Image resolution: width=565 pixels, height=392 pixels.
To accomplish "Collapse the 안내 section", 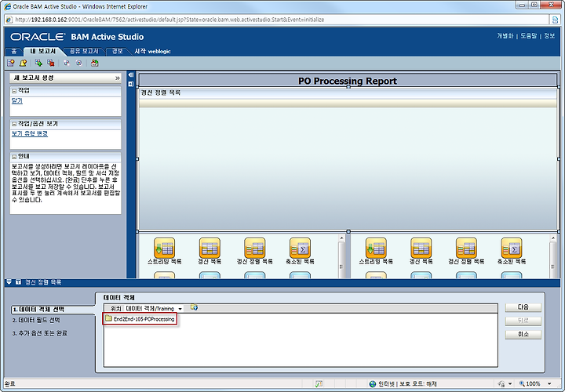I will pos(14,157).
